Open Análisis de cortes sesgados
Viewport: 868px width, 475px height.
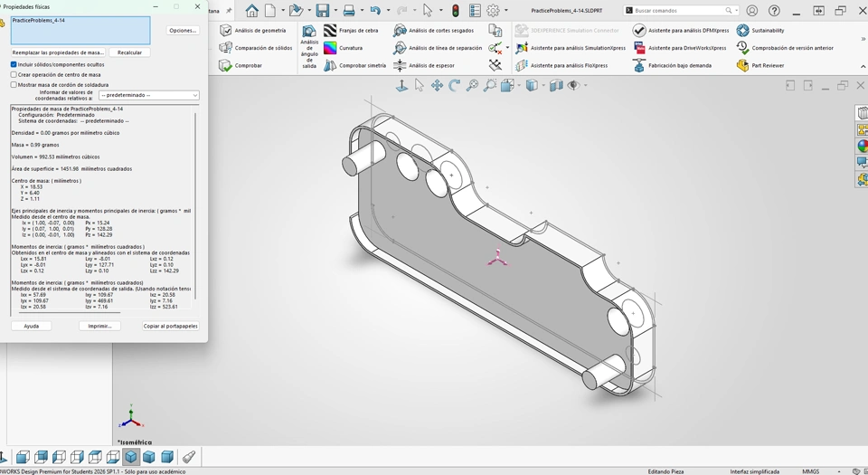coord(433,31)
